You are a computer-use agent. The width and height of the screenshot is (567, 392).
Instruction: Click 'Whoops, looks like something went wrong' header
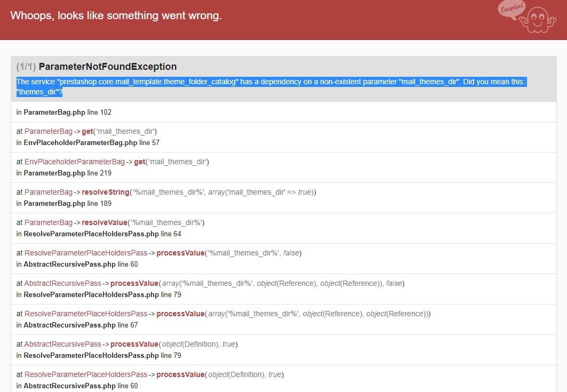[x=116, y=15]
